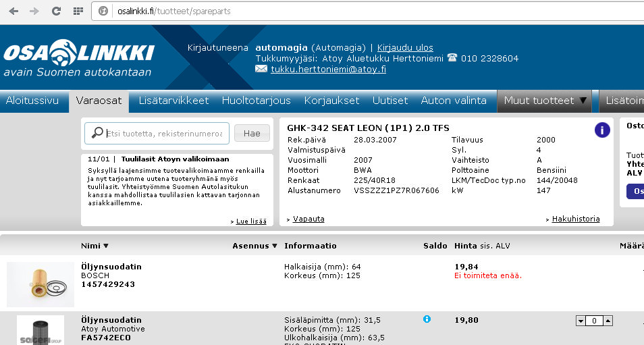Open the tukku.herttoniemi@atoy.fi email link
Image resolution: width=644 pixels, height=345 pixels.
click(x=328, y=69)
